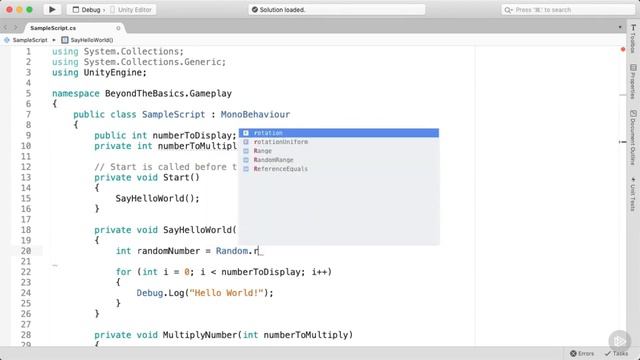The image size is (640, 360).
Task: Click 'private void MultiplyNumber' declaration line
Action: pos(223,335)
